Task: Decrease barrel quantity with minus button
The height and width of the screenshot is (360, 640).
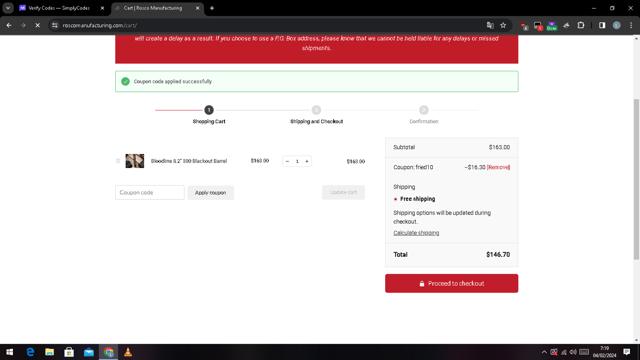Action: pyautogui.click(x=287, y=161)
